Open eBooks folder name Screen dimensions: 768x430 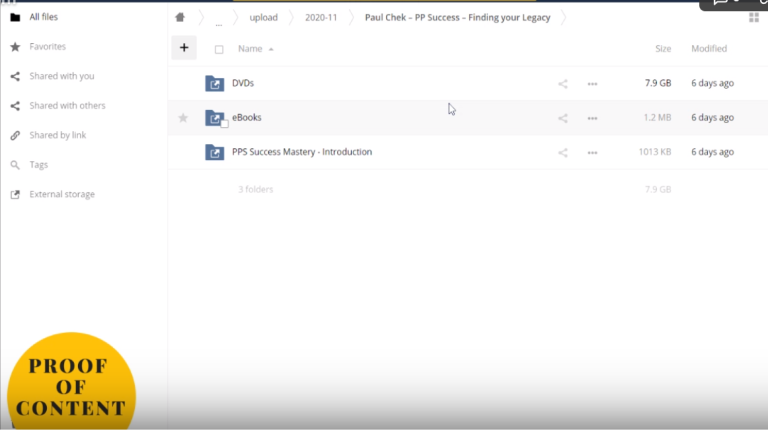[x=247, y=118]
